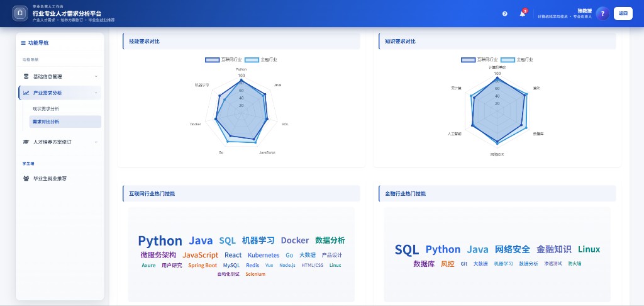Viewport: 644px width, 306px height.
Task: Toggle 金融行业 legend in 技能要求对比 chart
Action: (261, 60)
